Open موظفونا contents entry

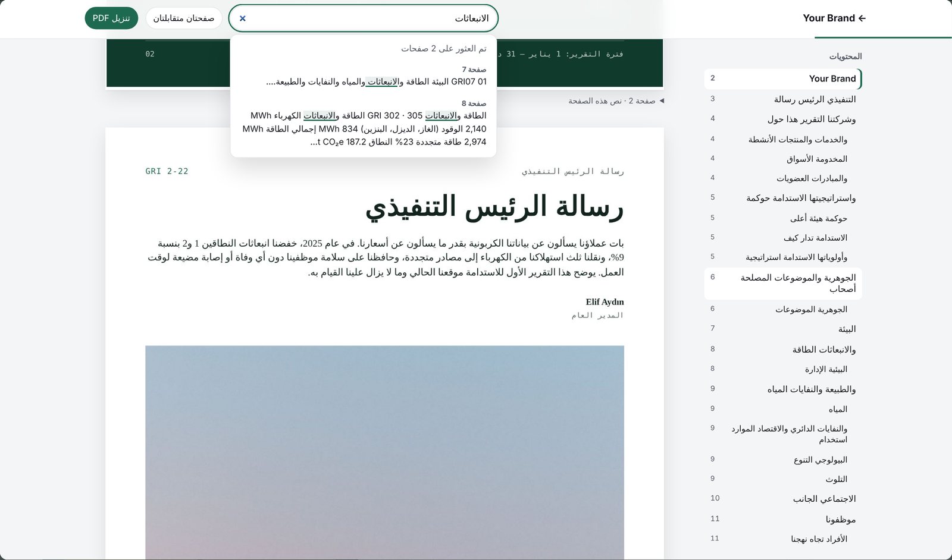tap(782, 520)
